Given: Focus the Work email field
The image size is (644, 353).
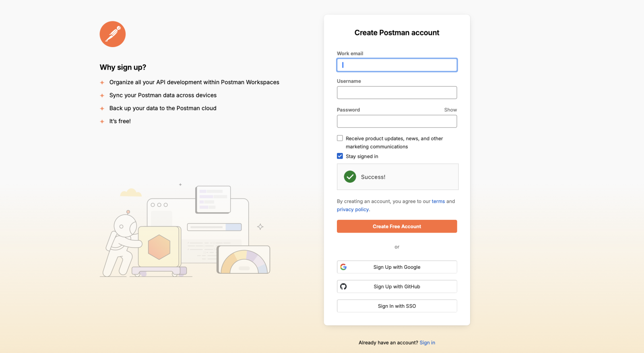Looking at the screenshot, I should (397, 65).
